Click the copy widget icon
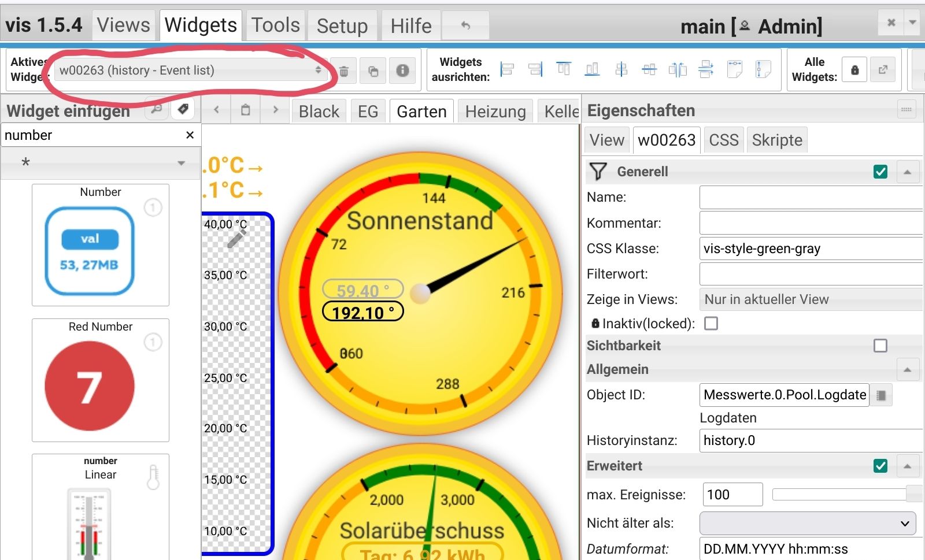The image size is (925, 560). (373, 71)
